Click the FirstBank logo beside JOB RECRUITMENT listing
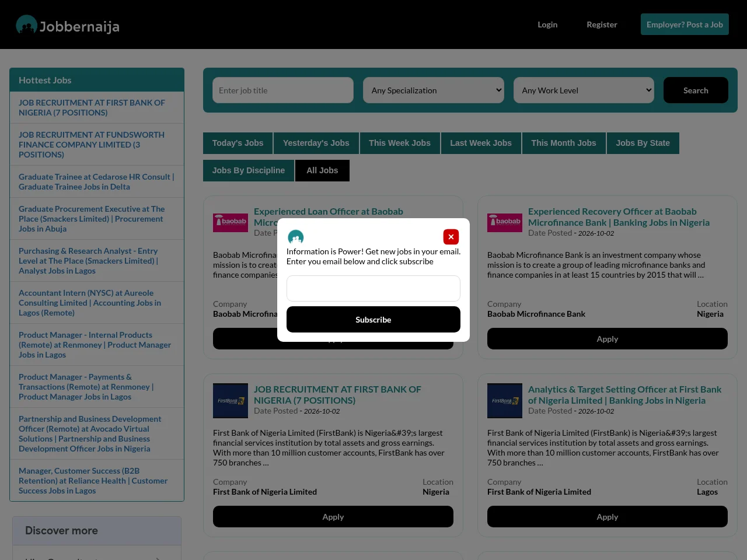Viewport: 747px width, 560px height. [x=231, y=401]
